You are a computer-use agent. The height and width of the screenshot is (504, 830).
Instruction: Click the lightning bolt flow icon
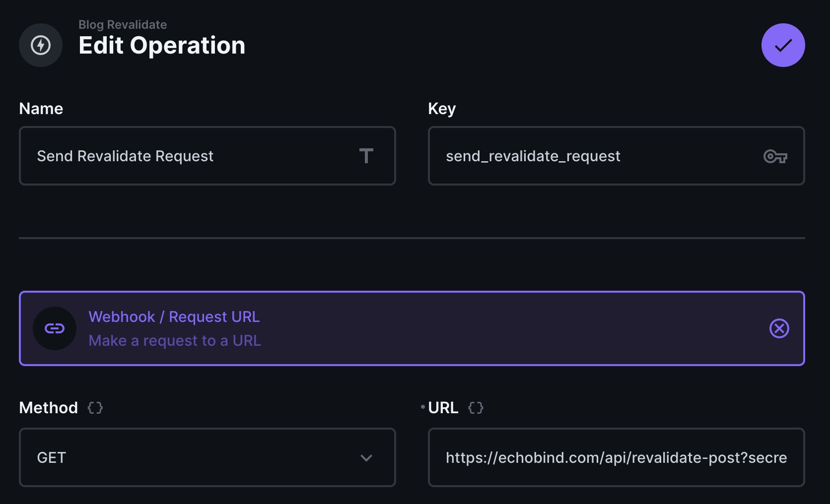coord(41,45)
